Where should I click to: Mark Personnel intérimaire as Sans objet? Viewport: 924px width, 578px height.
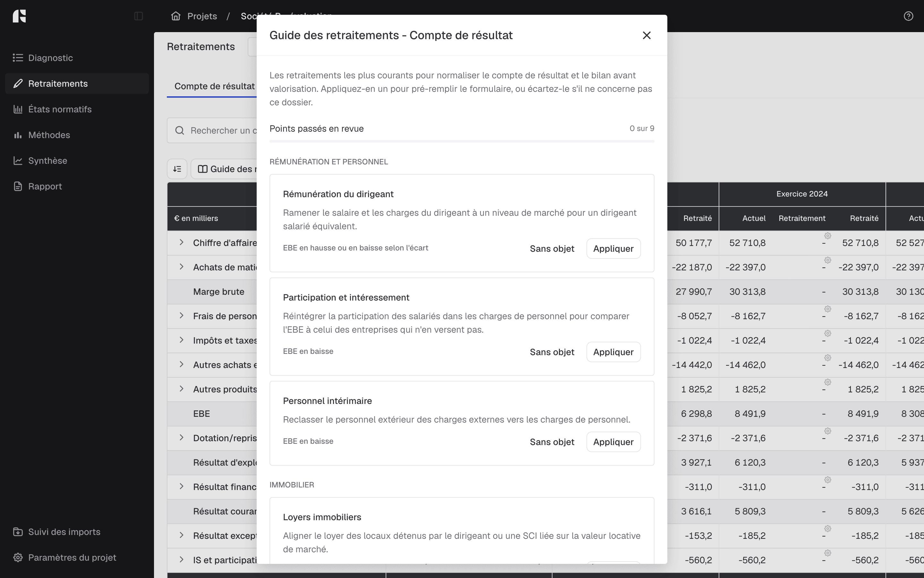click(552, 442)
